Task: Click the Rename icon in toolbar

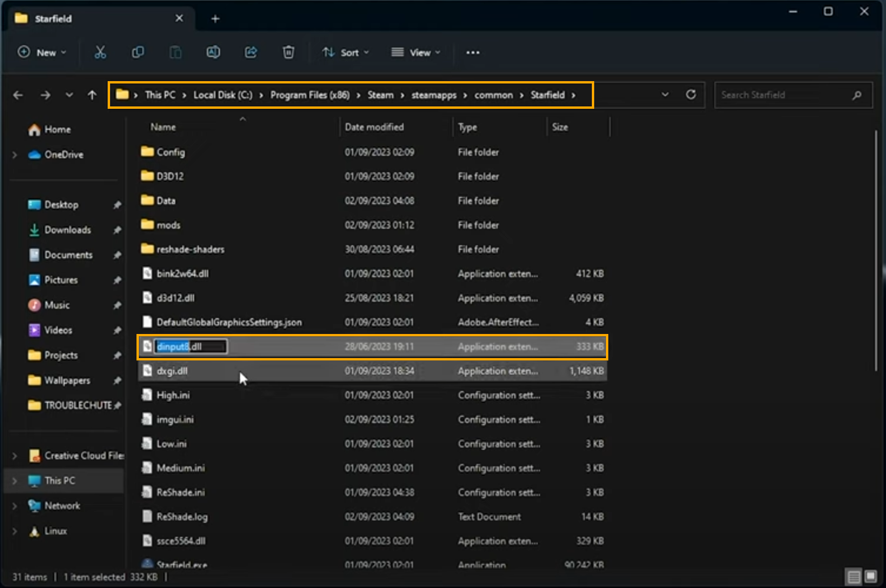Action: (213, 52)
